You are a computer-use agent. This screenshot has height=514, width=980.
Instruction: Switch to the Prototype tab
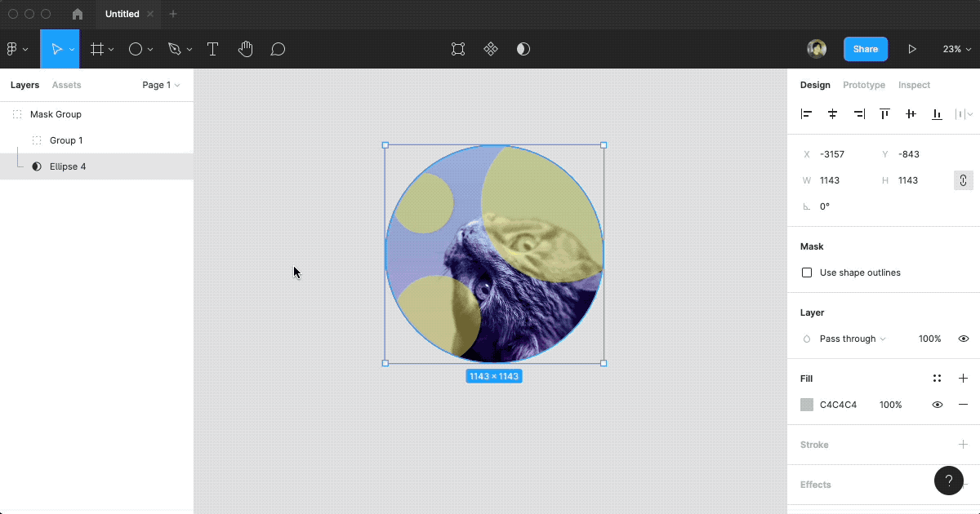click(864, 85)
